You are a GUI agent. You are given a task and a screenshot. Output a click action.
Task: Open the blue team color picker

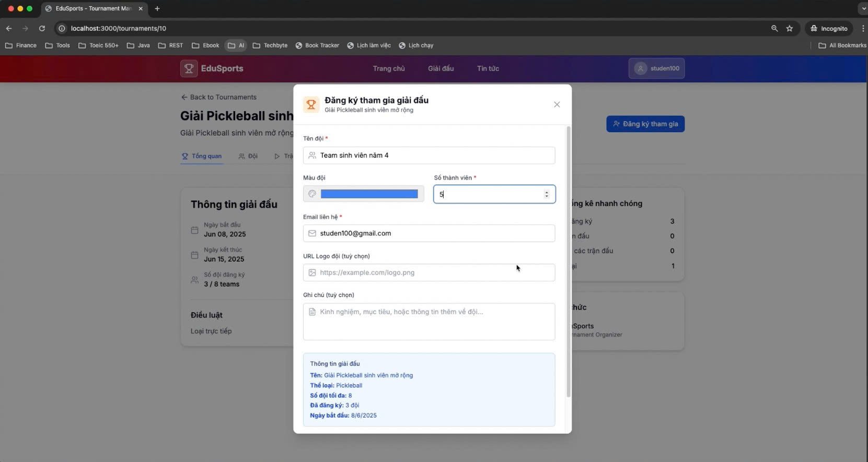click(x=369, y=194)
